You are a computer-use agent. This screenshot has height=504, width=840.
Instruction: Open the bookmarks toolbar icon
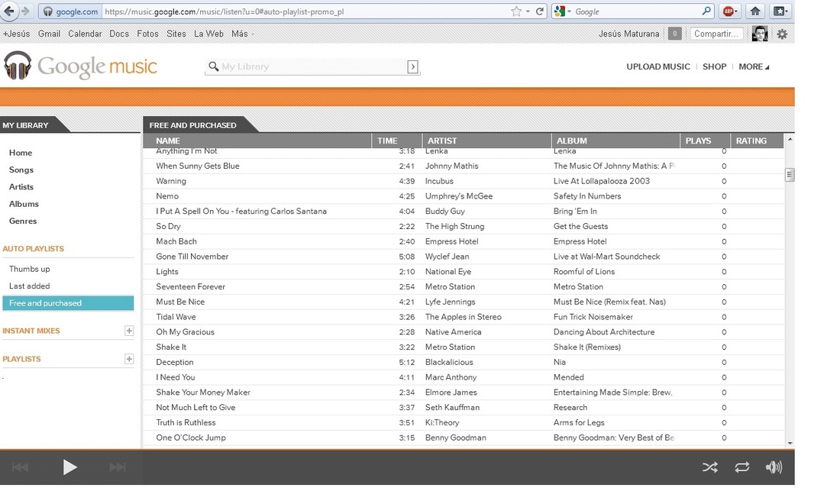click(780, 11)
